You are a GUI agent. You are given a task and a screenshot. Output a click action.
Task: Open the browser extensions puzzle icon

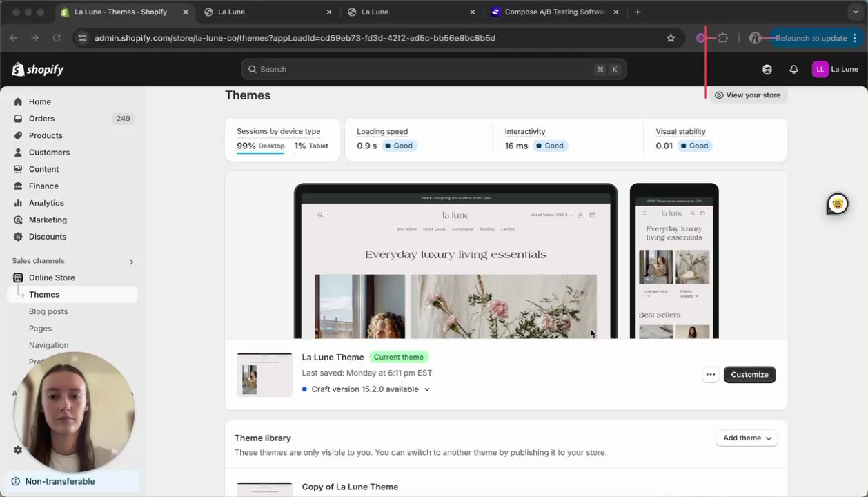pos(723,38)
